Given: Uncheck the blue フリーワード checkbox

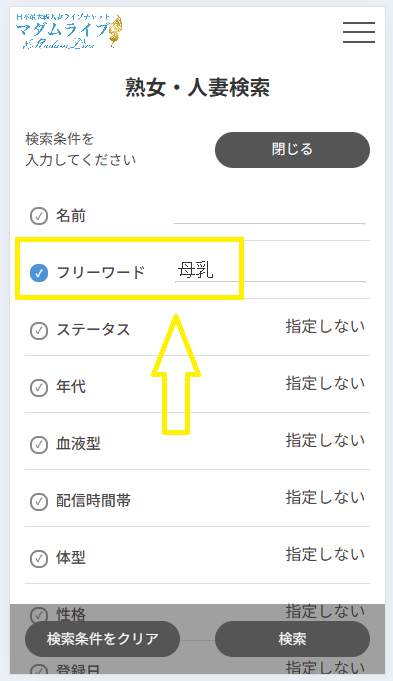Looking at the screenshot, I should point(39,273).
